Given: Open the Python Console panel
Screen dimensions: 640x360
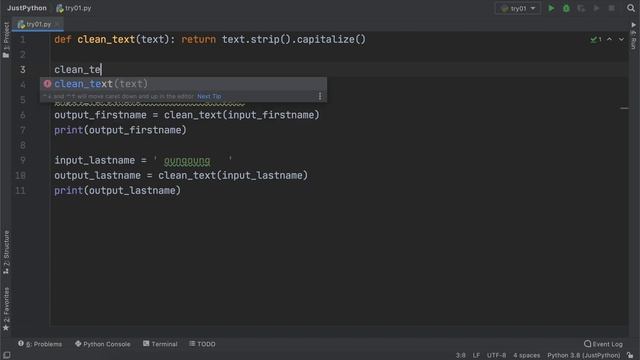Looking at the screenshot, I should [102, 344].
